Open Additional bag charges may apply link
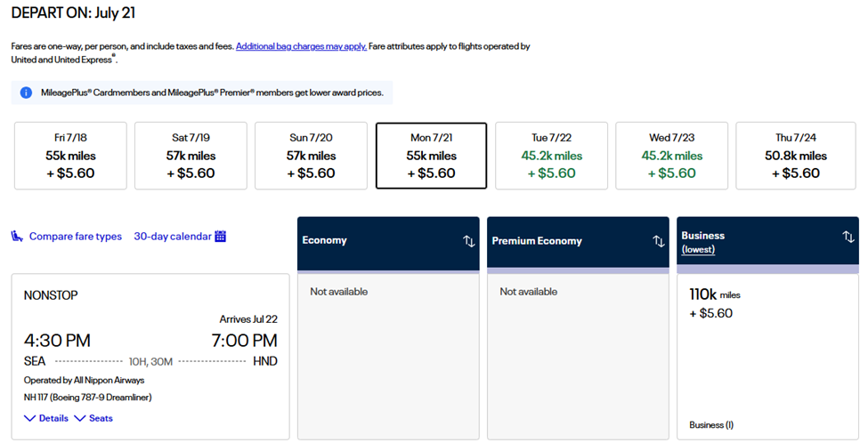 click(x=301, y=46)
